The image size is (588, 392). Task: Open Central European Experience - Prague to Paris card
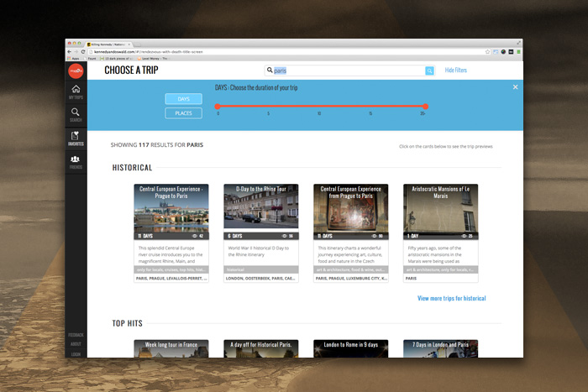pyautogui.click(x=171, y=233)
